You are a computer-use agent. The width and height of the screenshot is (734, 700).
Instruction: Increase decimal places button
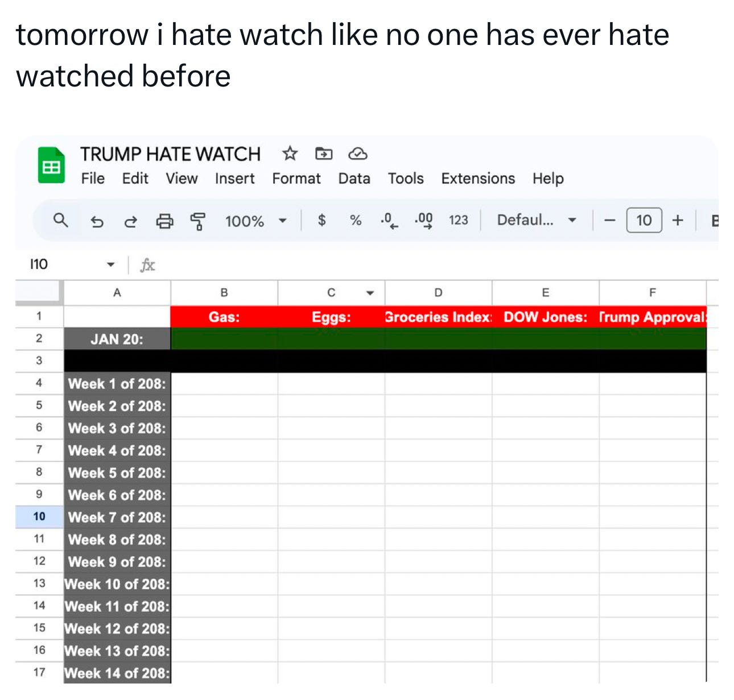(x=423, y=220)
